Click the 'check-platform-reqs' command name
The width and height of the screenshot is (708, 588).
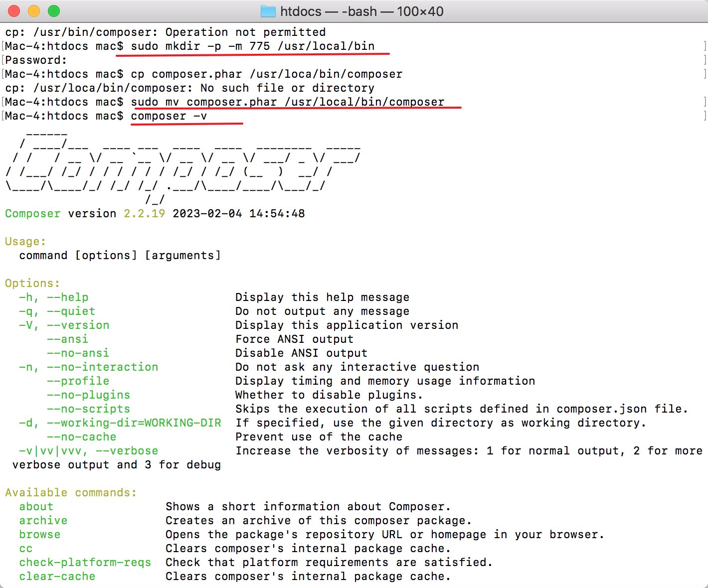coord(85,563)
